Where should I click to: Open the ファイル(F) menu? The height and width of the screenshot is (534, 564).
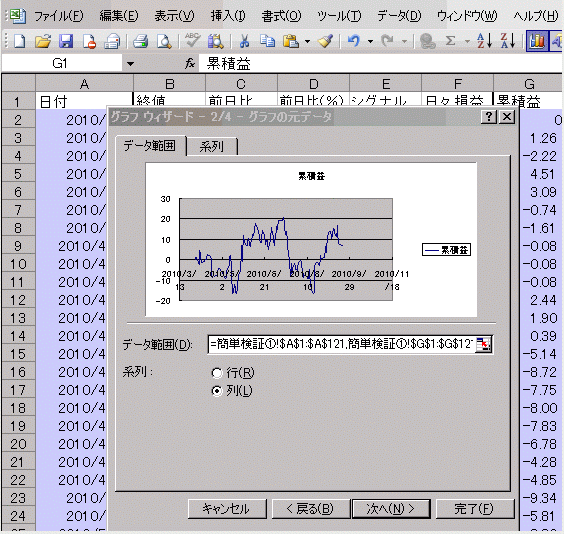pos(59,16)
